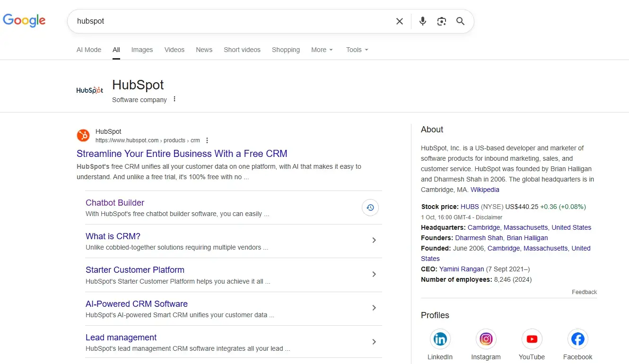Clear the search query with the X

point(399,21)
